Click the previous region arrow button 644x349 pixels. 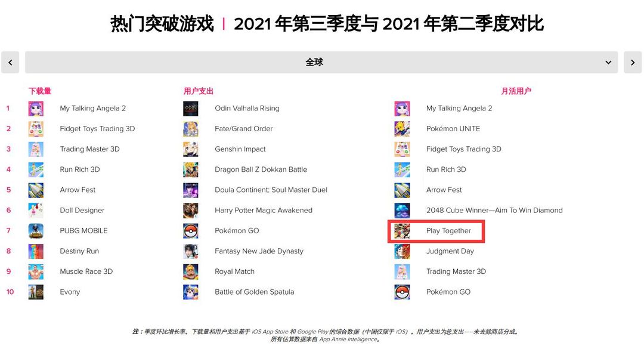point(10,63)
